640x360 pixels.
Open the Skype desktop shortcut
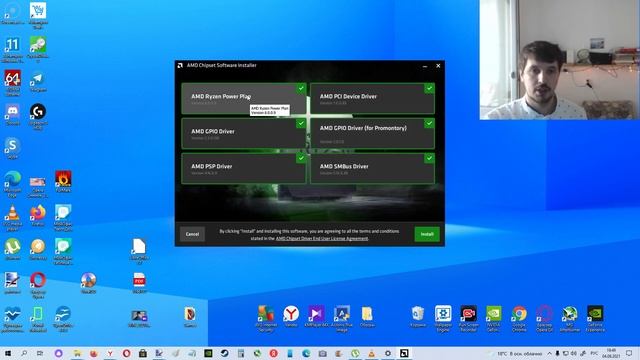(13, 149)
